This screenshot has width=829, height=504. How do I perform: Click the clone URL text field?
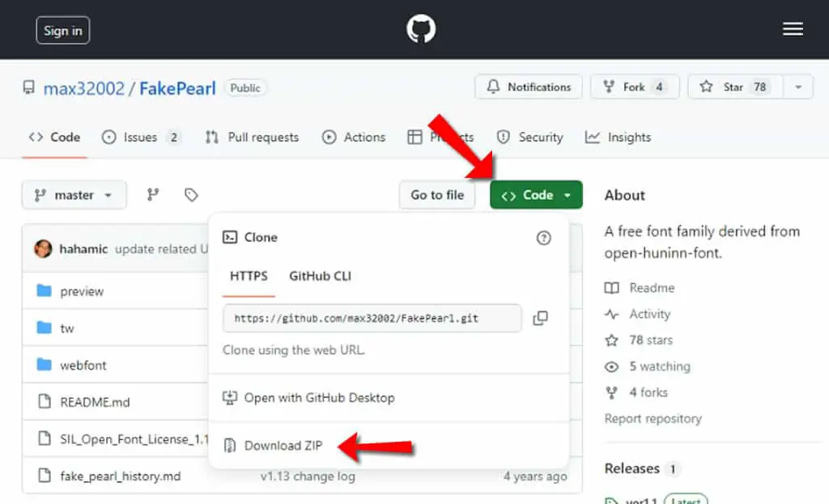[372, 318]
